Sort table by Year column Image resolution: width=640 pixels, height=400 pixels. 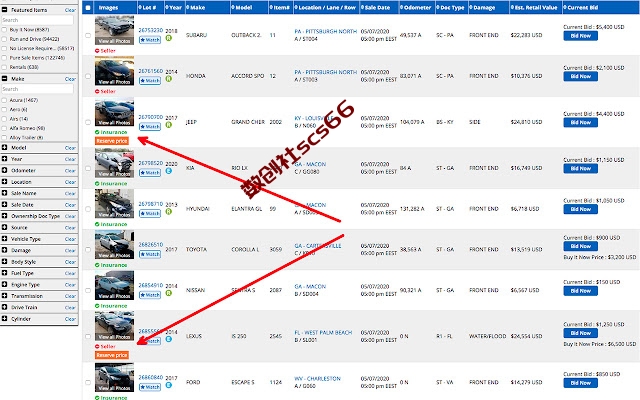click(174, 7)
